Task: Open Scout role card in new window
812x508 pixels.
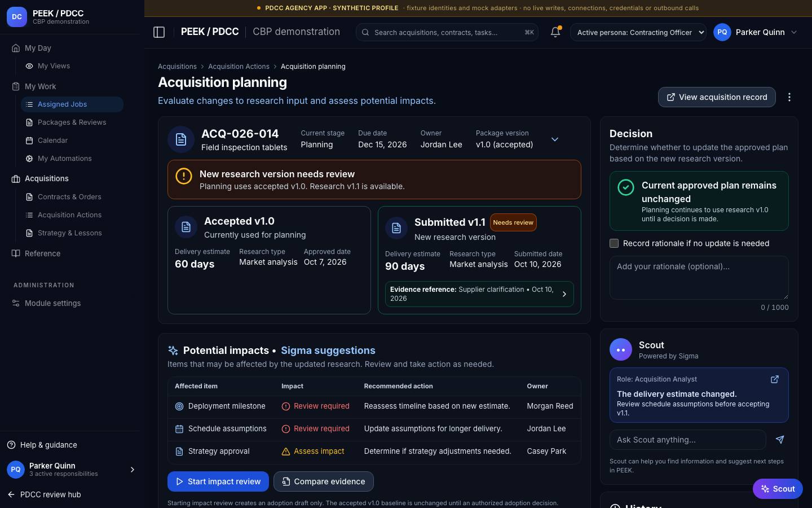Action: 775,379
